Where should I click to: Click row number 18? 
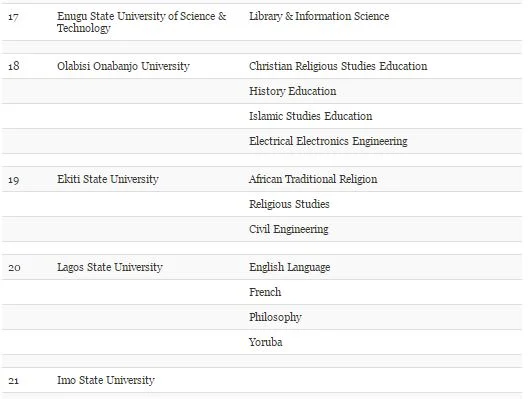[x=13, y=66]
